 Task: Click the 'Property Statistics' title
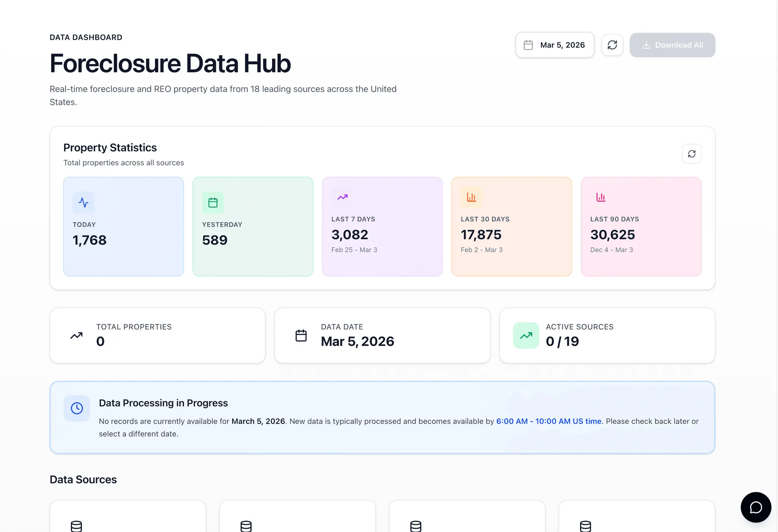pyautogui.click(x=110, y=147)
